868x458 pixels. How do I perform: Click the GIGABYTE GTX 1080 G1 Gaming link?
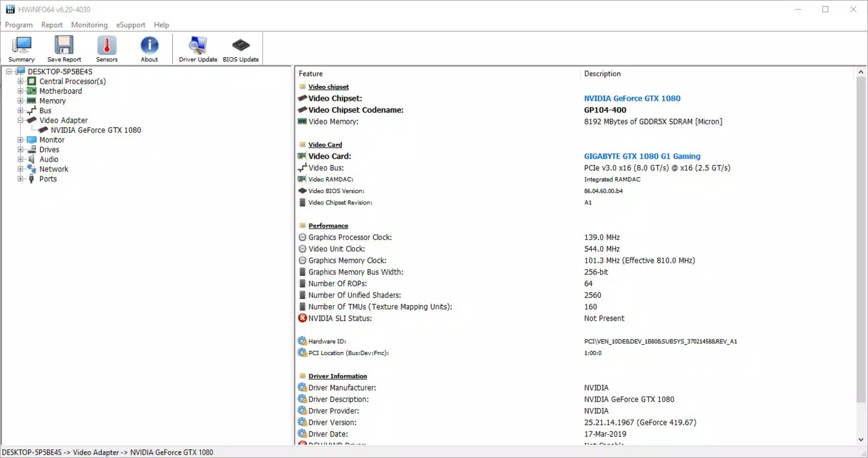coord(642,156)
